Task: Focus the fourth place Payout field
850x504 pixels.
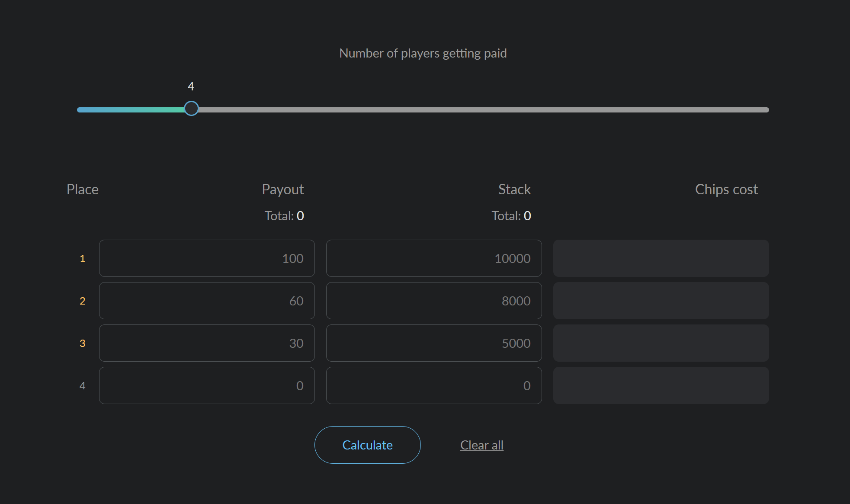Action: point(207,385)
